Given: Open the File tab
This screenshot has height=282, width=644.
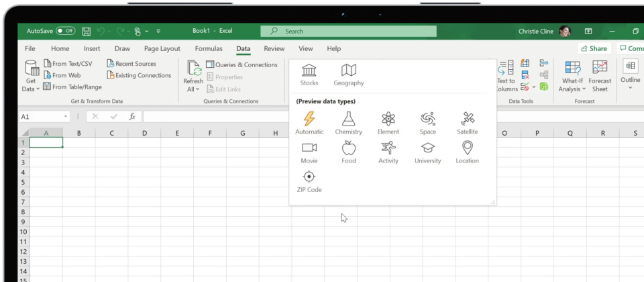Looking at the screenshot, I should point(30,48).
